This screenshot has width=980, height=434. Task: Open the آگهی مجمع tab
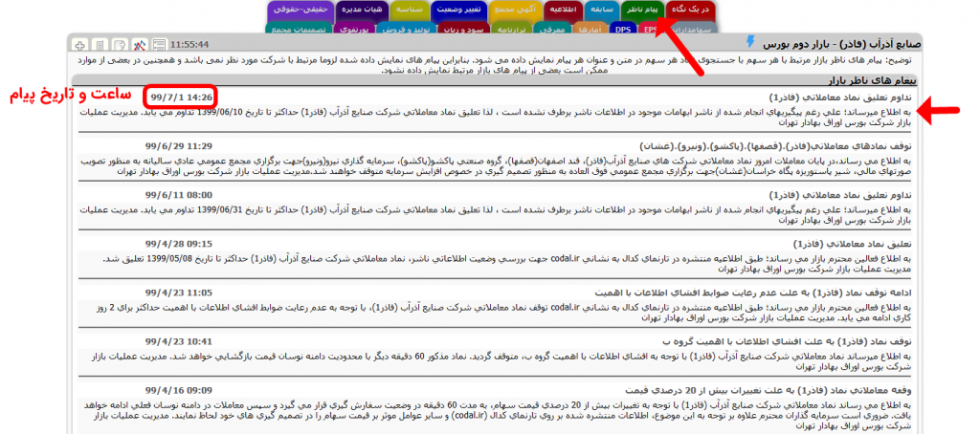click(516, 11)
